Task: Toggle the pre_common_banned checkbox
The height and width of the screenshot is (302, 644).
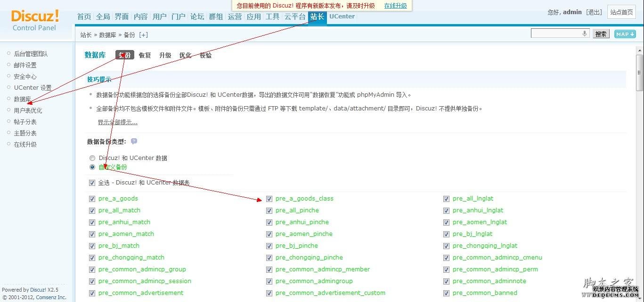Action: pyautogui.click(x=446, y=293)
